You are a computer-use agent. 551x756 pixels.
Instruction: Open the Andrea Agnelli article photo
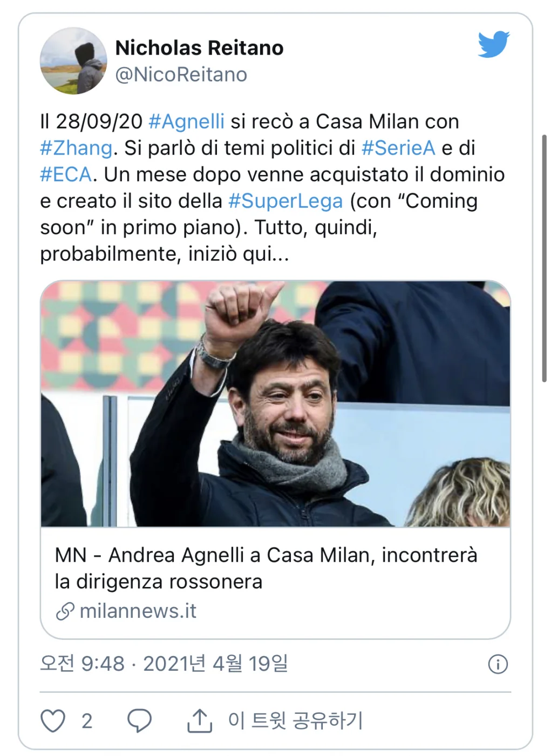(275, 404)
